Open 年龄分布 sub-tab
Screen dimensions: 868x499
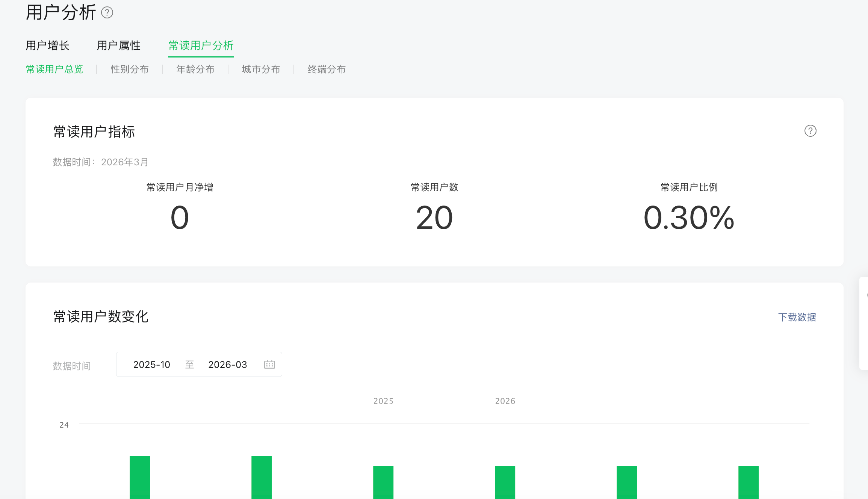click(x=195, y=69)
